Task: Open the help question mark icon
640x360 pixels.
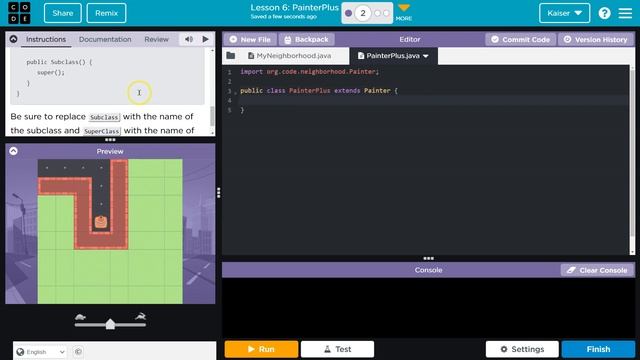Action: (x=604, y=13)
